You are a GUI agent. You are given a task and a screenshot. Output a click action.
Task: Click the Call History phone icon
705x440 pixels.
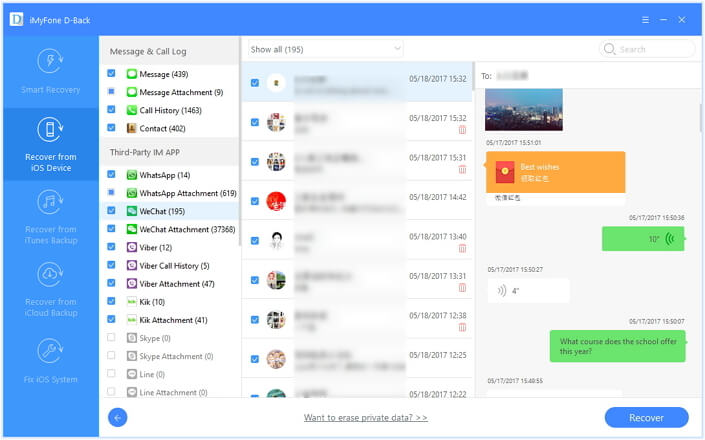click(131, 110)
